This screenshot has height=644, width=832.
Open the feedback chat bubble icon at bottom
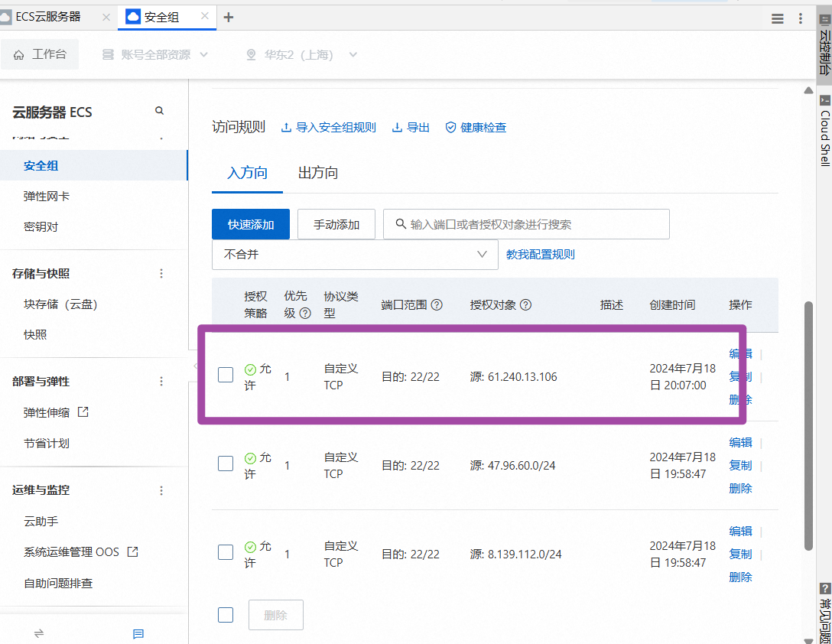tap(138, 633)
